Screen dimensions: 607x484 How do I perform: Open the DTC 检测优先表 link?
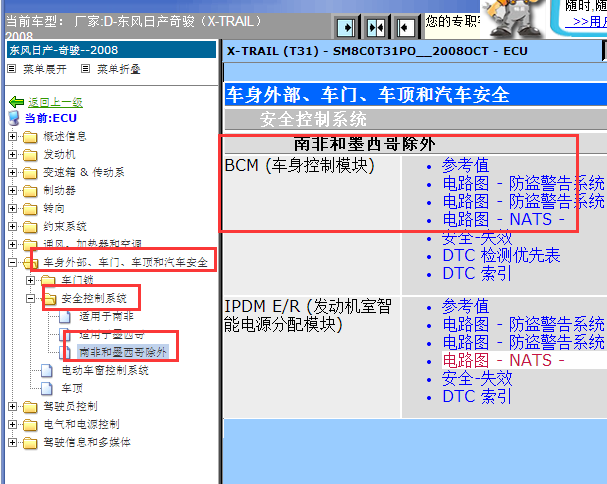501,256
